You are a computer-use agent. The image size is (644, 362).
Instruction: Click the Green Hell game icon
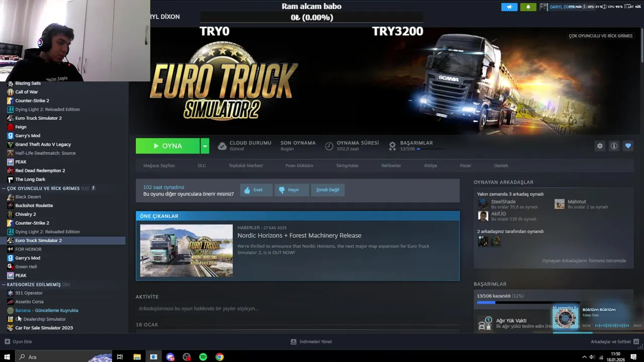tap(10, 266)
